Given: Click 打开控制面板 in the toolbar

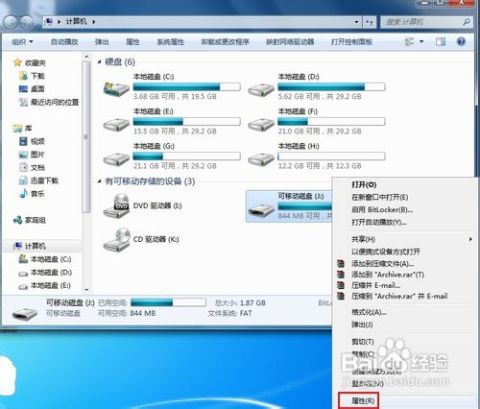Looking at the screenshot, I should click(x=352, y=42).
